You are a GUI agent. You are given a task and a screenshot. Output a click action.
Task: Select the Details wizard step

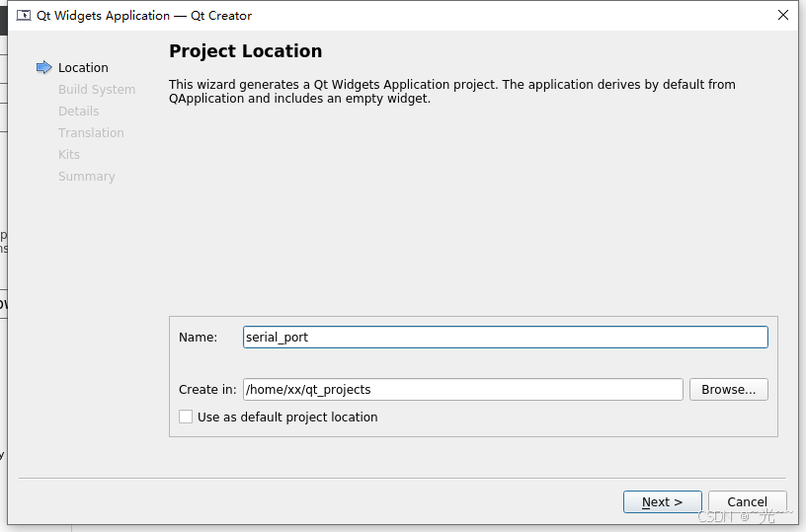point(79,111)
